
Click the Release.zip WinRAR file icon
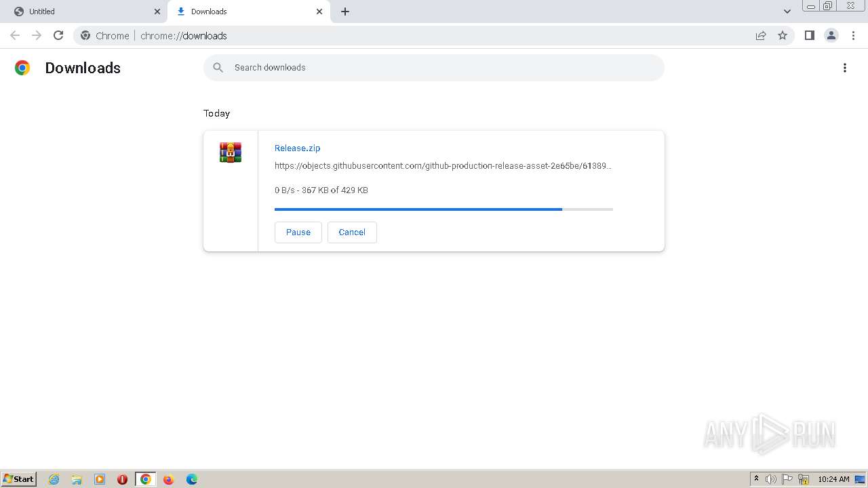point(231,152)
